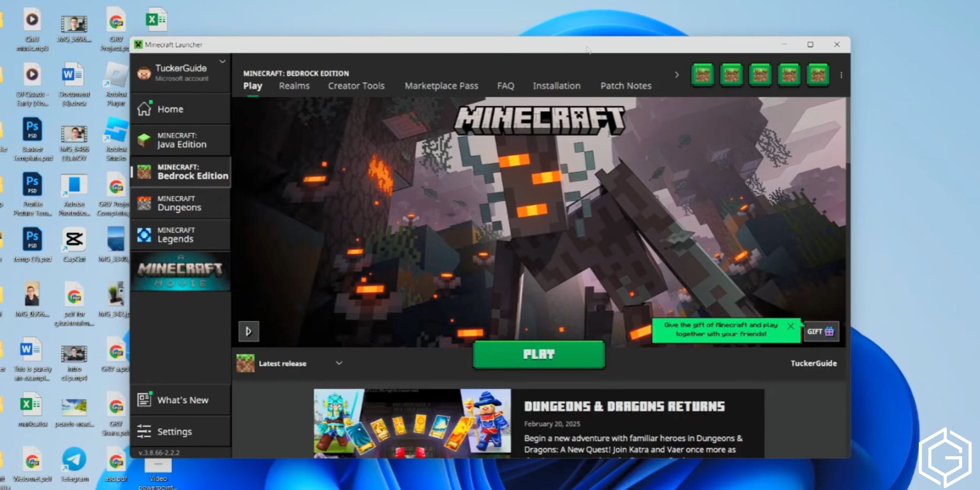Viewport: 980px width, 490px height.
Task: Expand the Latest release version dropdown
Action: [339, 363]
